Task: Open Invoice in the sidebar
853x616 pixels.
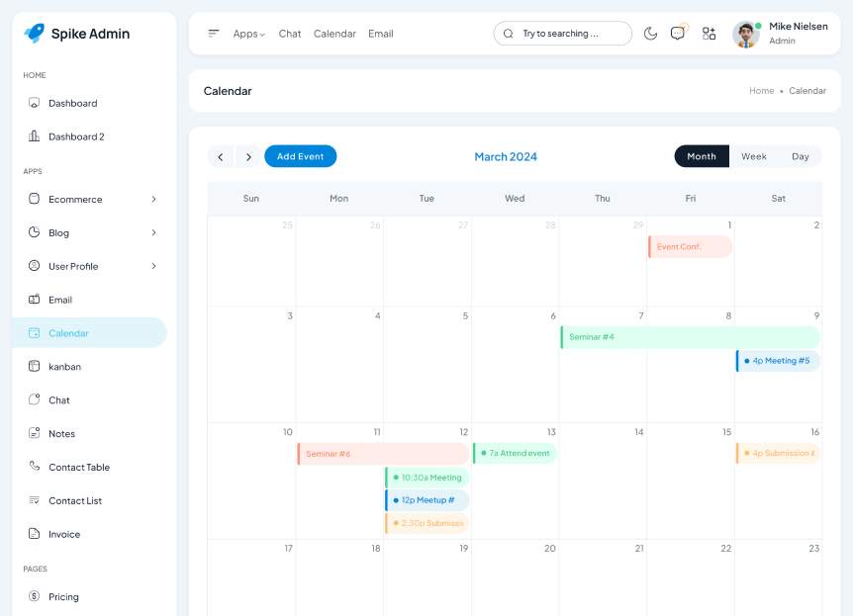Action: pos(64,534)
